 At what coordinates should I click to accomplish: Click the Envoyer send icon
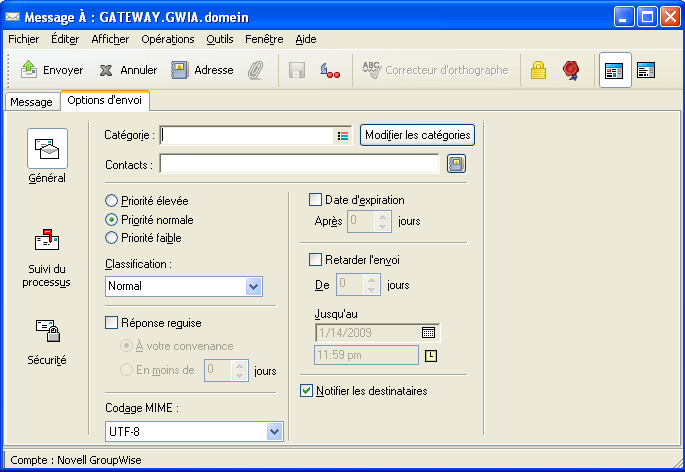pyautogui.click(x=29, y=69)
